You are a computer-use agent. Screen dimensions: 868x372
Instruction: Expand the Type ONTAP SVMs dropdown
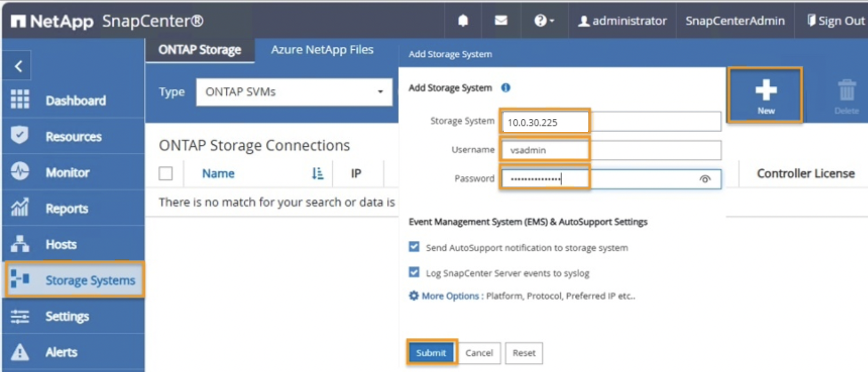click(294, 92)
